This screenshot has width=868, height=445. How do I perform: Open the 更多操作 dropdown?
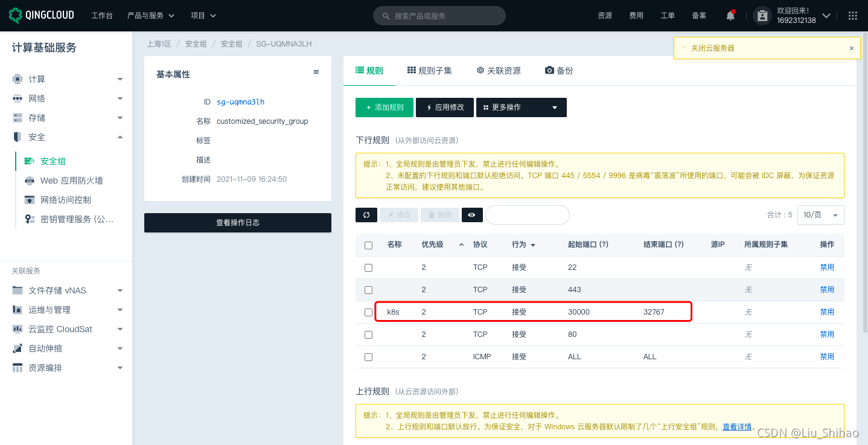522,107
